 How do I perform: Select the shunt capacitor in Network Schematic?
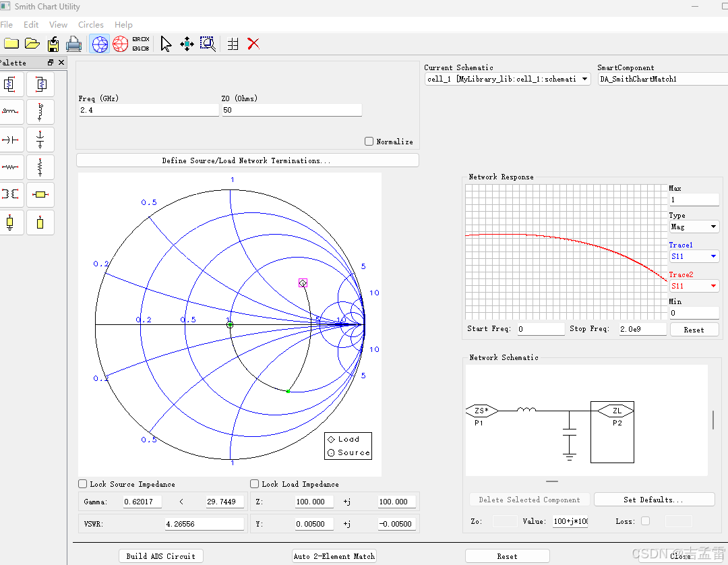click(x=569, y=432)
